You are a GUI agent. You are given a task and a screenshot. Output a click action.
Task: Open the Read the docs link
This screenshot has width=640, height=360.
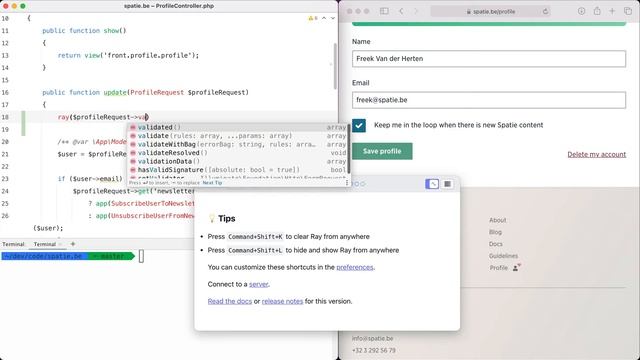tap(230, 301)
